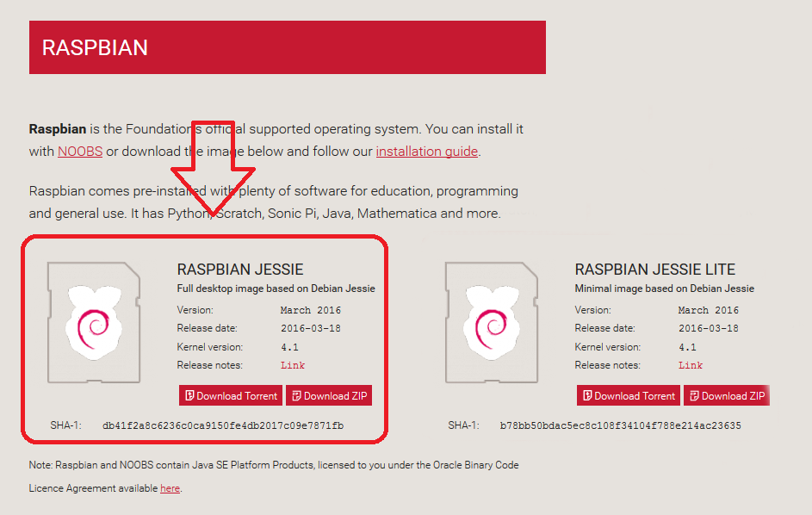
Task: Click Raspbian Jessie kernel version 4.1
Action: point(289,347)
